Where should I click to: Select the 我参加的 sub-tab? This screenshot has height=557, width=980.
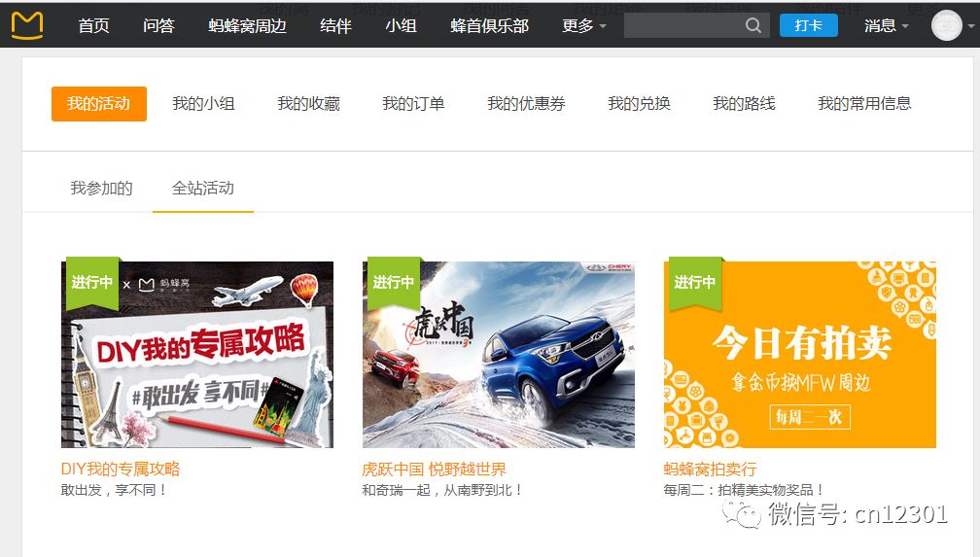[x=101, y=189]
